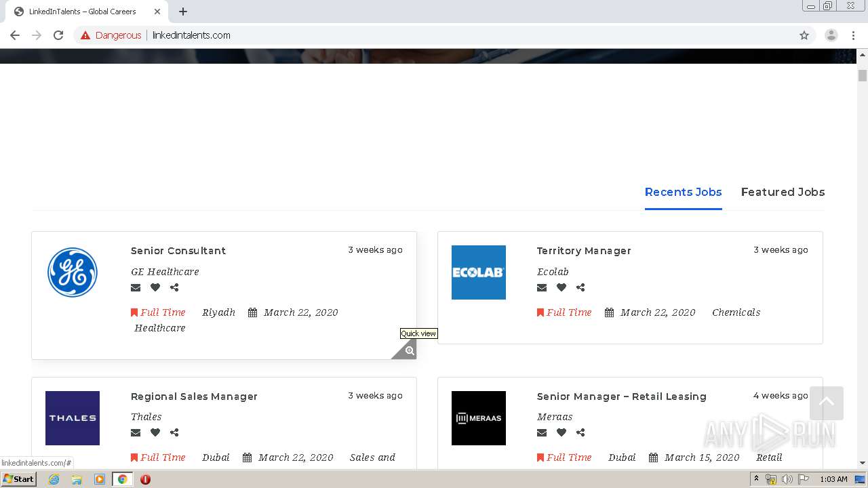Go back in browser history
Image resolution: width=868 pixels, height=488 pixels.
tap(15, 35)
